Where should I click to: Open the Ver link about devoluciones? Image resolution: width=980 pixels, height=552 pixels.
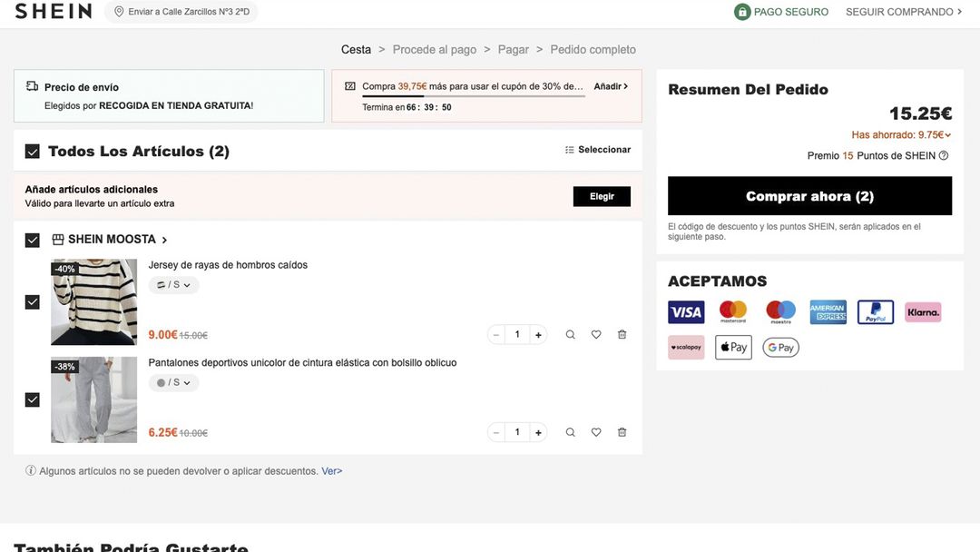pos(333,470)
